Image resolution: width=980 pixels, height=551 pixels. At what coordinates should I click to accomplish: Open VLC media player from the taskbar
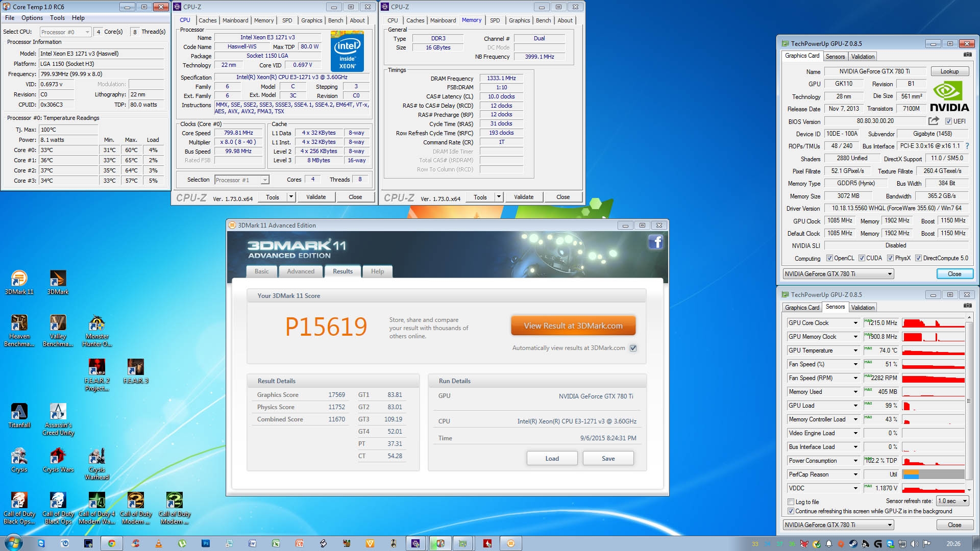158,543
